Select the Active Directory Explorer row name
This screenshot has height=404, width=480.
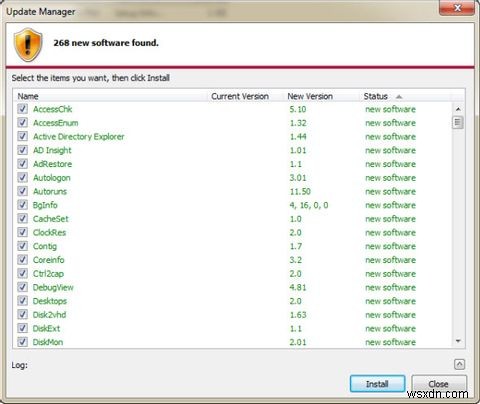[x=79, y=136]
